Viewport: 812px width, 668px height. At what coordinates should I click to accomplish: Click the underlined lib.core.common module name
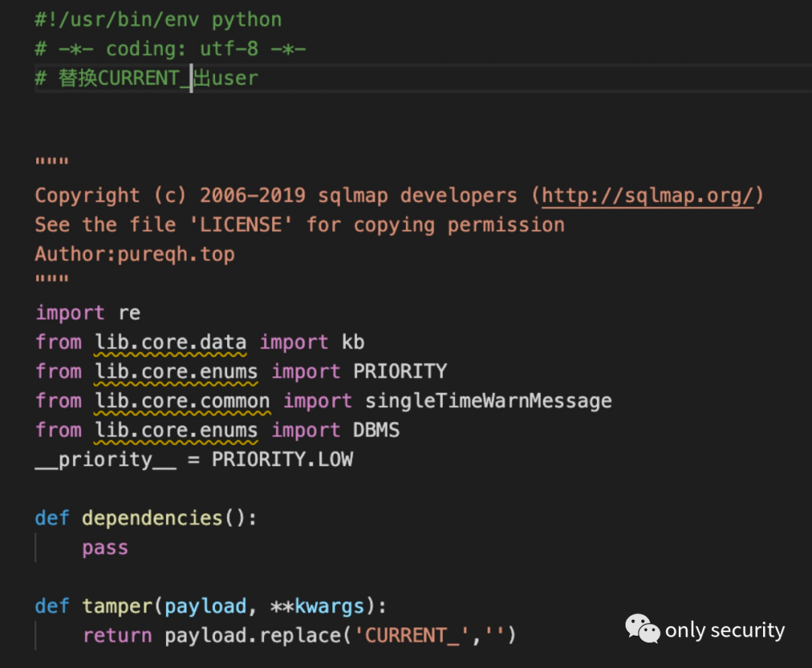click(182, 401)
